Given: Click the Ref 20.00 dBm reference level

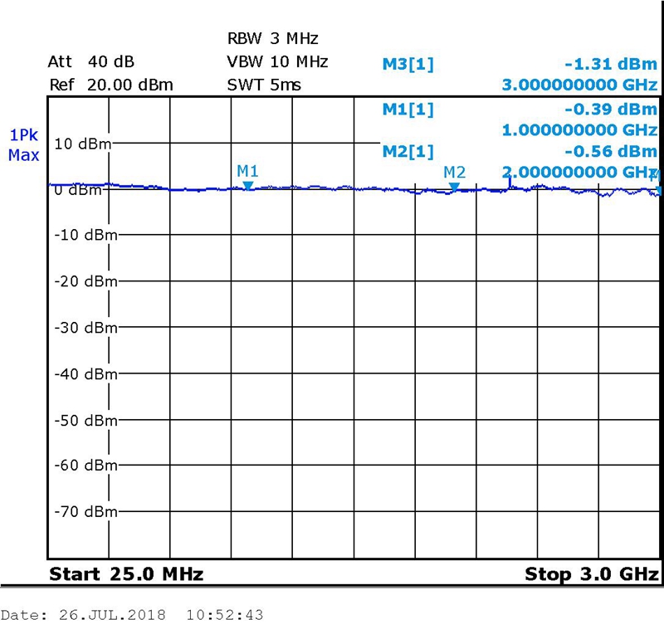Looking at the screenshot, I should coord(110,85).
